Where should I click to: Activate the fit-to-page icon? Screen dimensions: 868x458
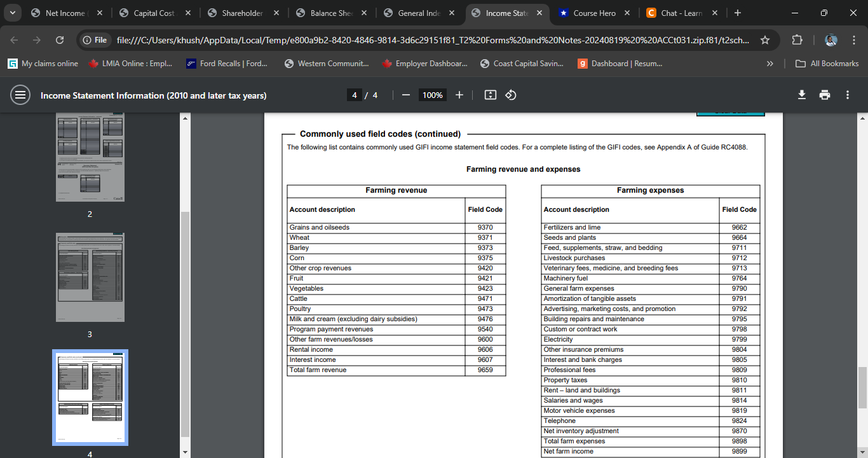tap(489, 95)
